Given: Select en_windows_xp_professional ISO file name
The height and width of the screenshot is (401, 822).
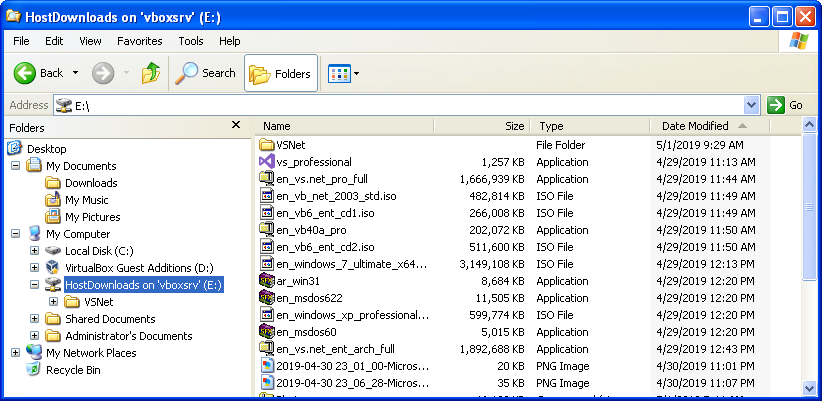Looking at the screenshot, I should [352, 315].
